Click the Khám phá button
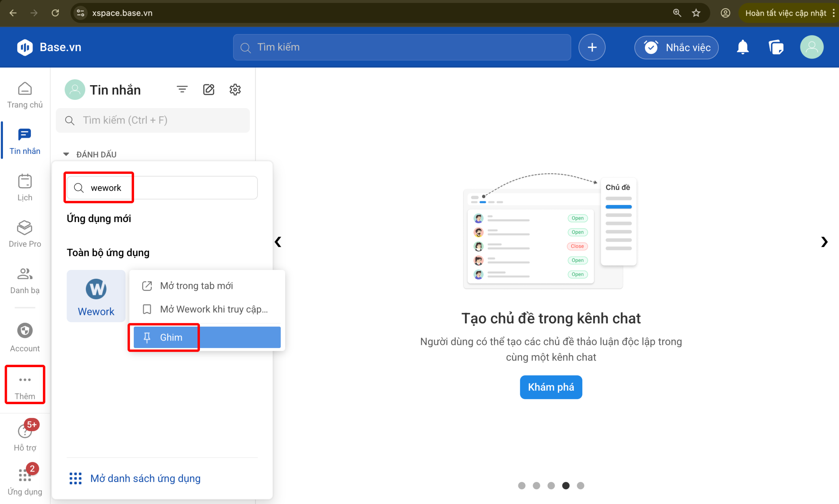839x504 pixels. pos(551,387)
